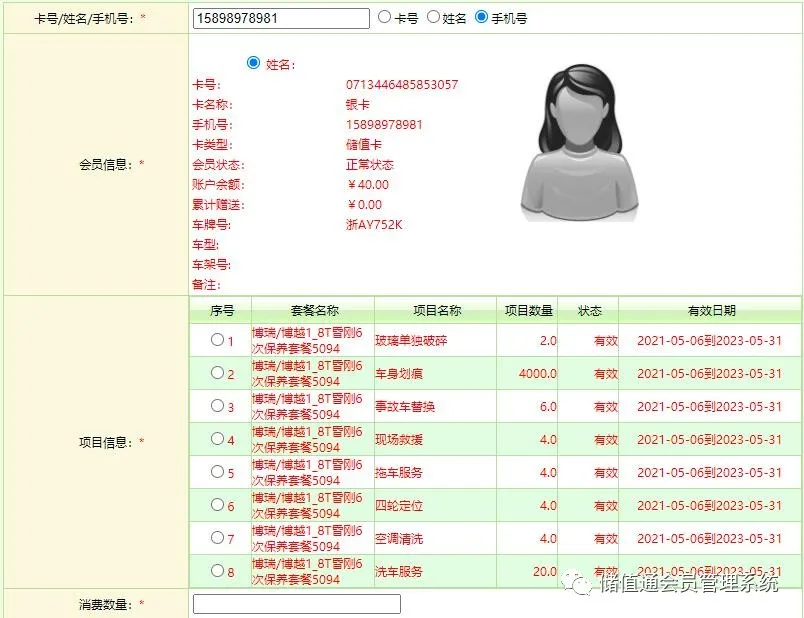Viewport: 804px width, 618px height.
Task: Select item 1 玻璃单独破碎 radio
Action: 217,340
